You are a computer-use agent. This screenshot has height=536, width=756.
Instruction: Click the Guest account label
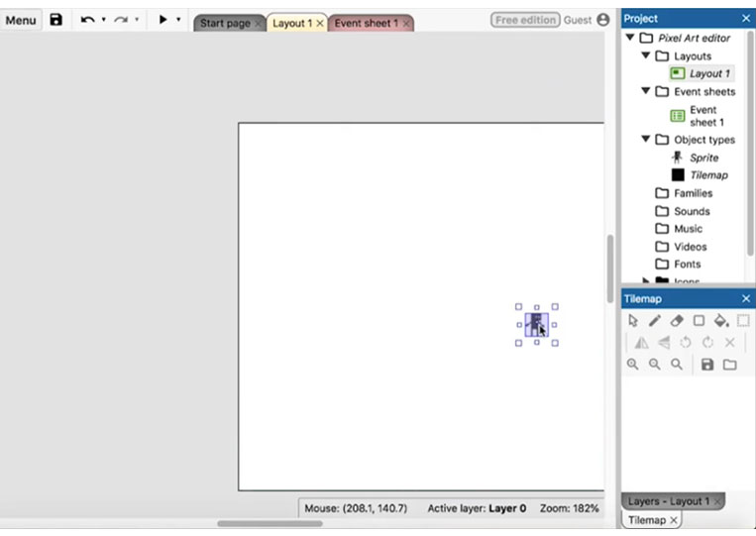(577, 20)
